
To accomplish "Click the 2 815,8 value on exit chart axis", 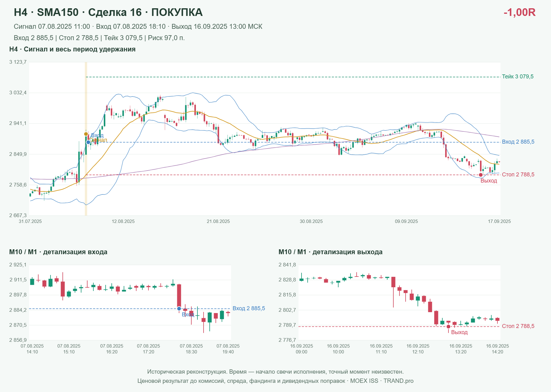I will coord(287,295).
